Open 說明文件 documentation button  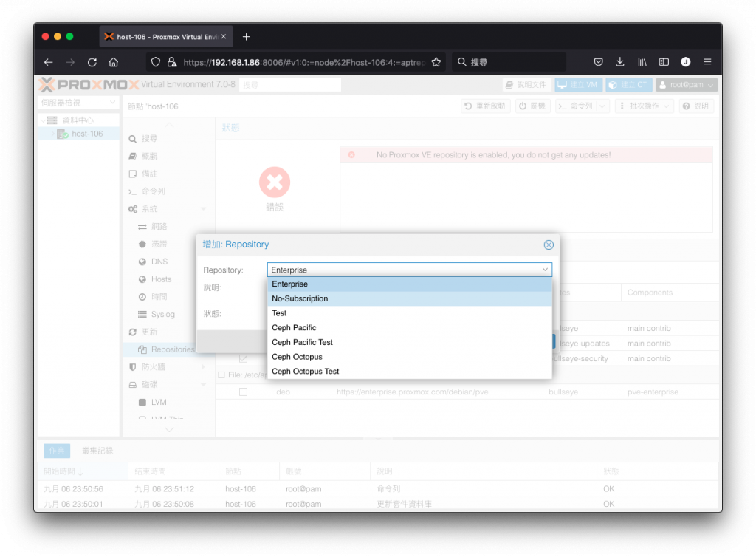tap(526, 85)
